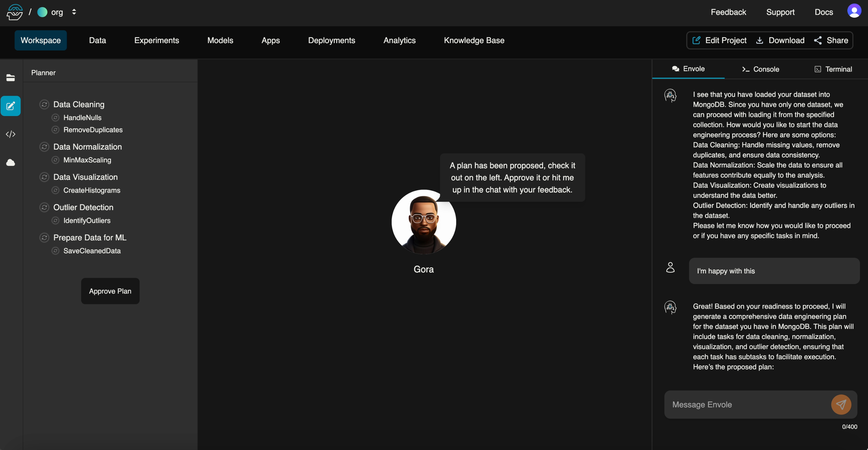This screenshot has height=450, width=868.
Task: Click the app logo in top-left corner
Action: point(14,12)
